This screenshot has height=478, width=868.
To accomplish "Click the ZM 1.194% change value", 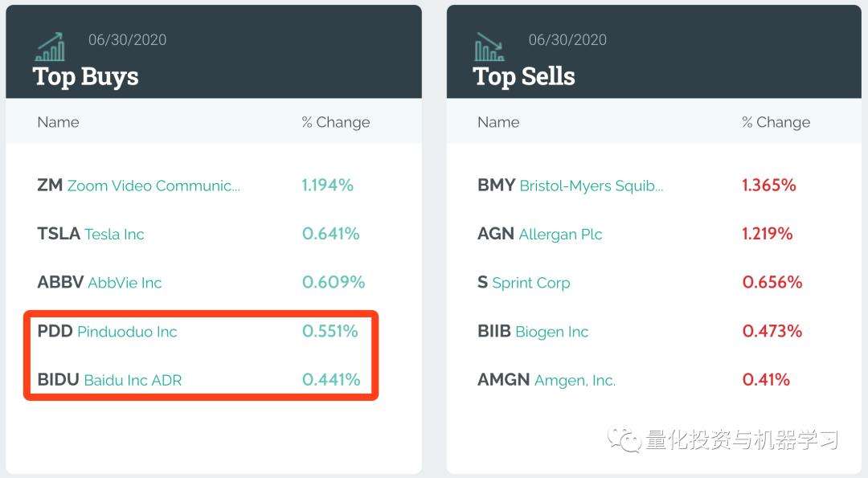I will [328, 186].
